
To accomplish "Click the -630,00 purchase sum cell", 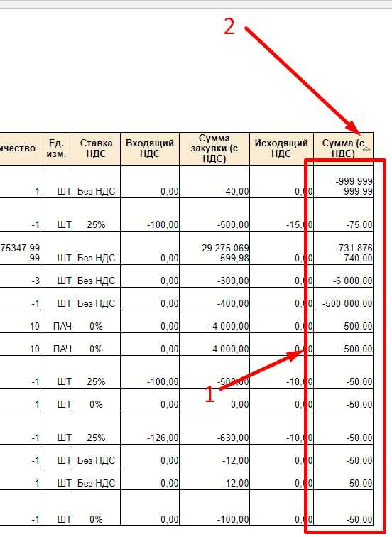I will coord(214,428).
